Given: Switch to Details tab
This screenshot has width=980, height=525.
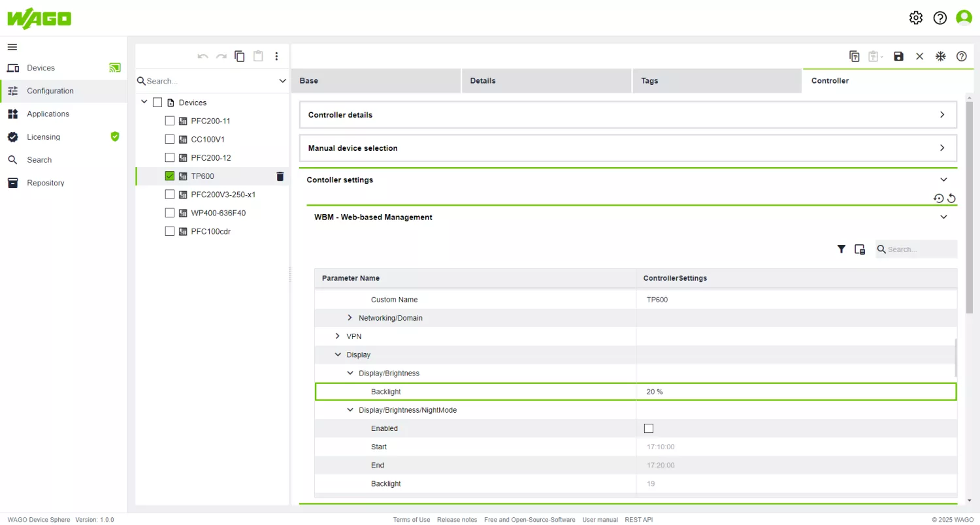Looking at the screenshot, I should coord(547,80).
